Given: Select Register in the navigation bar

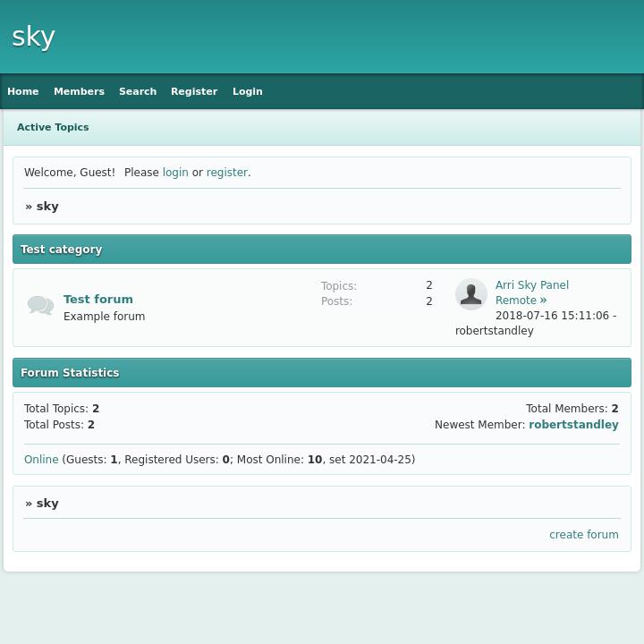Looking at the screenshot, I should coord(194,91).
